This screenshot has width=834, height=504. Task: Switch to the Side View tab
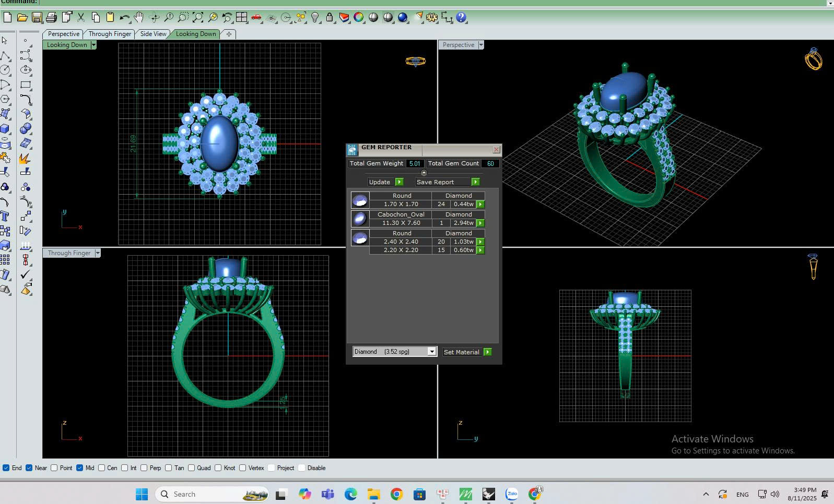coord(153,34)
